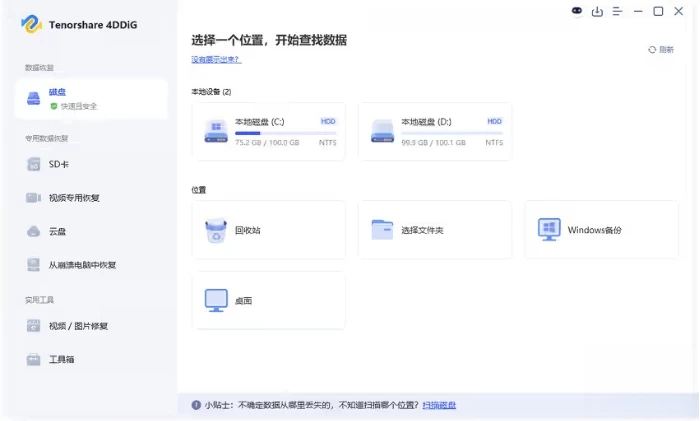The width and height of the screenshot is (700, 421).
Task: Select the Windows备份 location
Action: 600,230
